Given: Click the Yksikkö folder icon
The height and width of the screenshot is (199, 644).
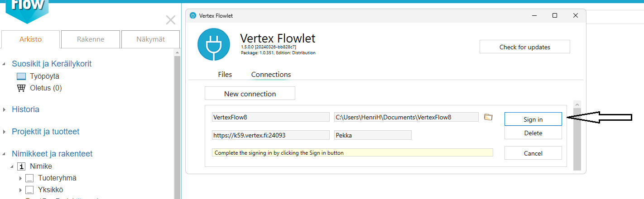Looking at the screenshot, I should 29,190.
